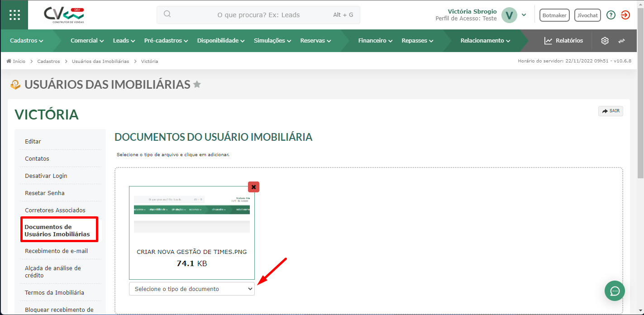Open the settings gear icon
Image resolution: width=644 pixels, height=315 pixels.
coord(605,41)
